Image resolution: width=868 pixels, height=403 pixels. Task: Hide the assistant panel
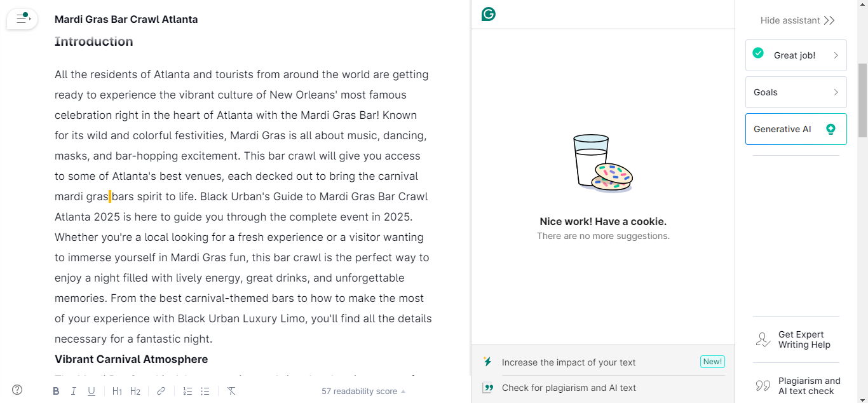pos(797,20)
